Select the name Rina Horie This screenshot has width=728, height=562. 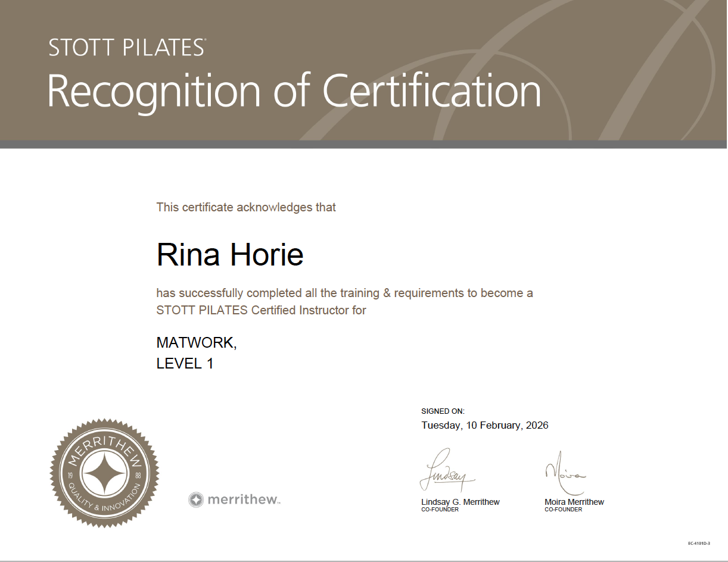coord(230,254)
